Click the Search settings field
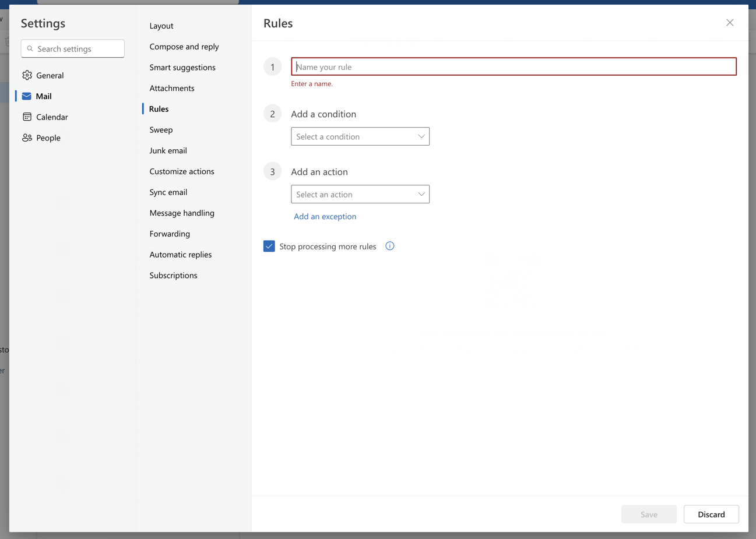Screen dimensions: 756x539 (x=72, y=48)
